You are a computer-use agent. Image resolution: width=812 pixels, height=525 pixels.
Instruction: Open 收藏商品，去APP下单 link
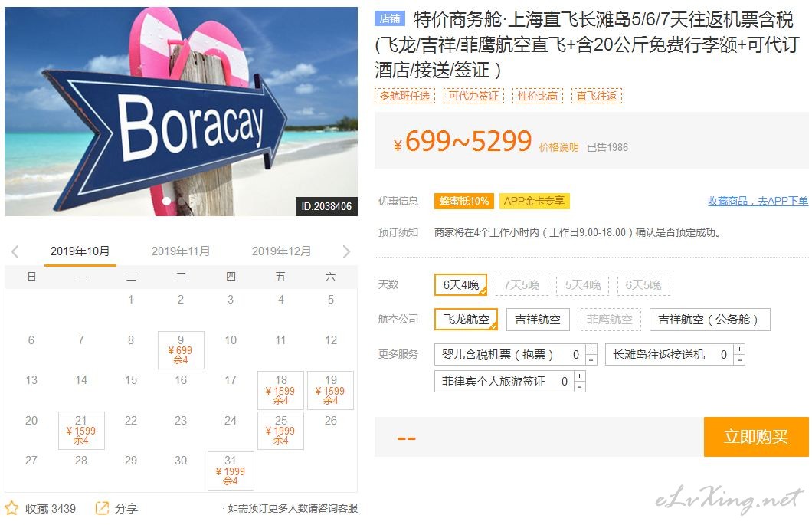[758, 201]
